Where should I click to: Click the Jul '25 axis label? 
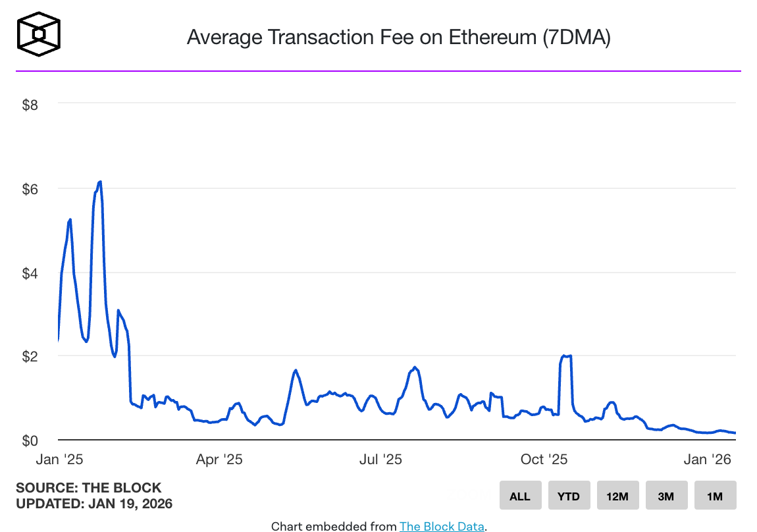380,459
